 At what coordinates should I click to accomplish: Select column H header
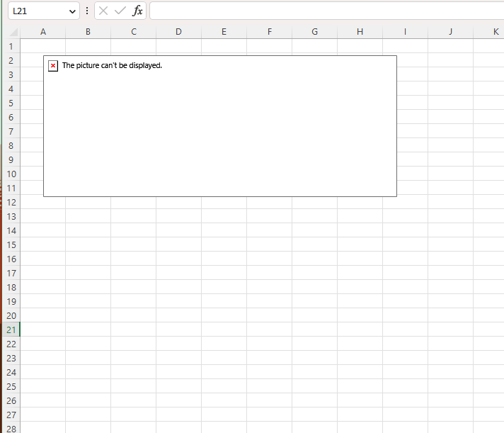360,32
